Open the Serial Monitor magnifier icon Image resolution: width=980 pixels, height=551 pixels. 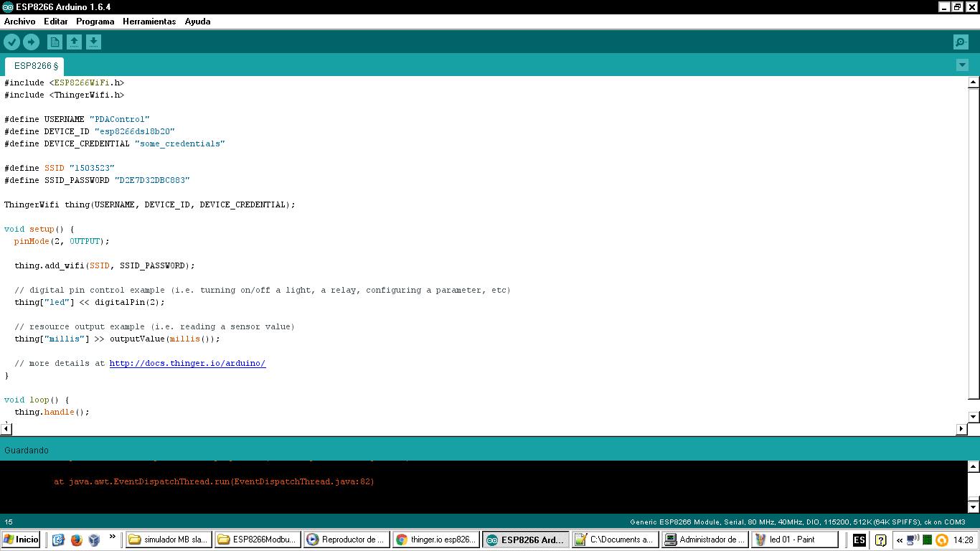coord(961,42)
